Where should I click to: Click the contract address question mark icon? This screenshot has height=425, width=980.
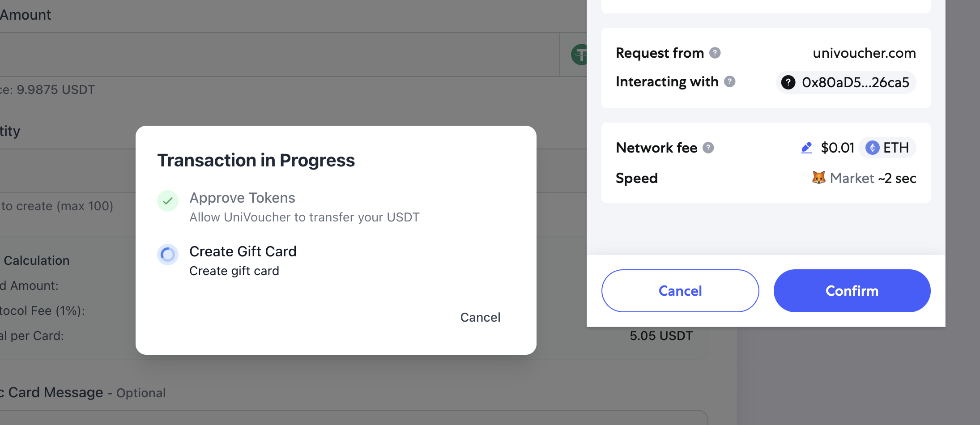[x=788, y=82]
